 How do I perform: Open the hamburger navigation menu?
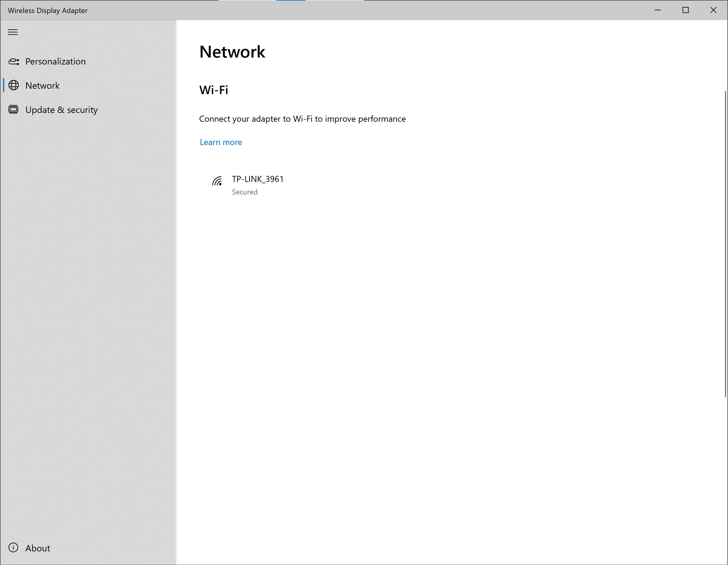pyautogui.click(x=13, y=32)
